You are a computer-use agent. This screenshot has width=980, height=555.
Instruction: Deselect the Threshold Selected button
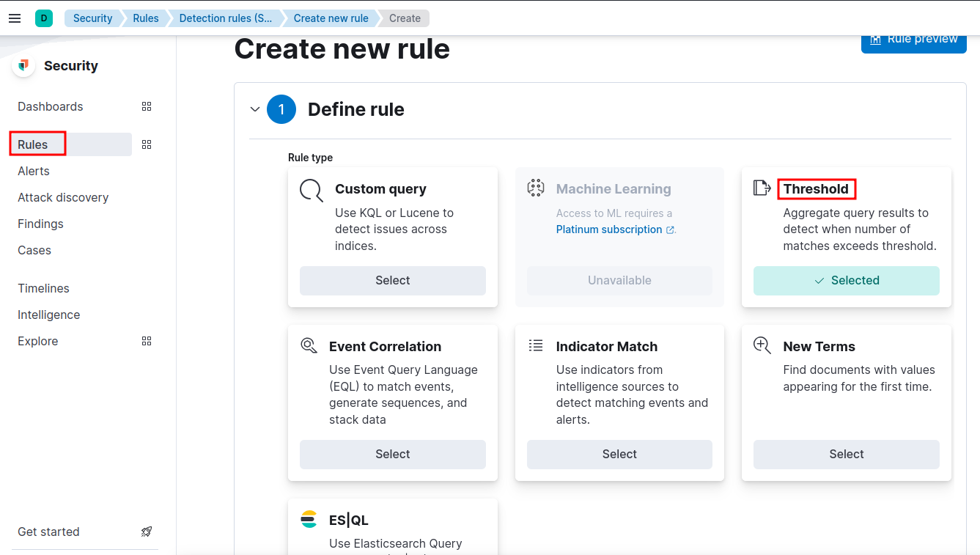[x=846, y=280]
